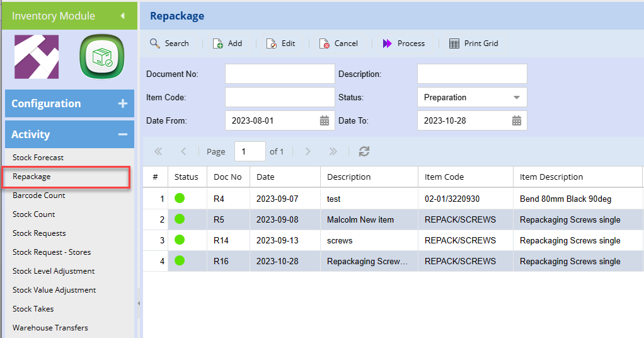Click the Print Grid icon
644x338 pixels.
(x=454, y=44)
